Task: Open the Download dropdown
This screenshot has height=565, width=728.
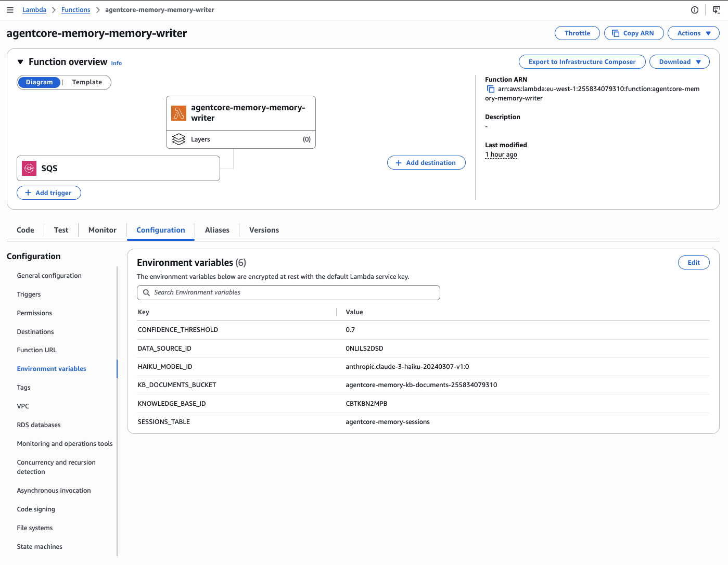Action: (x=680, y=62)
